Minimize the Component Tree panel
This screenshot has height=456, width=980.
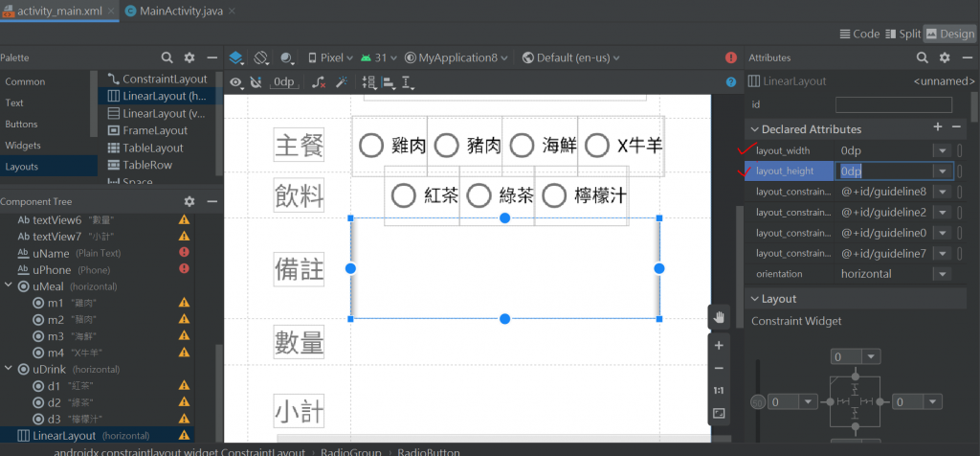click(212, 201)
